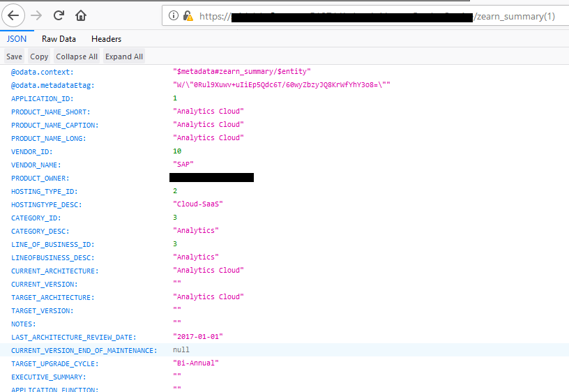Switch to the Raw Data tab
Screen dimensions: 569x392
point(59,39)
